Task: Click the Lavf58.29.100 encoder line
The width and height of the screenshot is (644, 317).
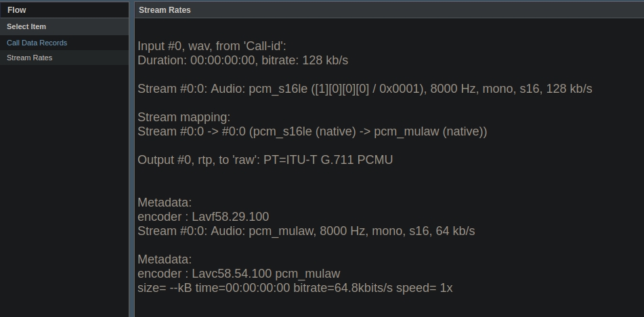Action: click(203, 217)
